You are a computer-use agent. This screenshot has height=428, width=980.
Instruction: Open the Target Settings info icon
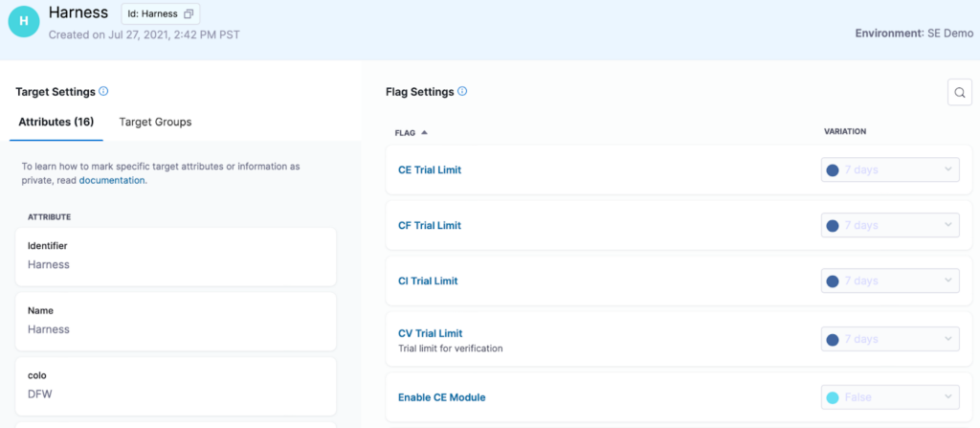[x=103, y=91]
